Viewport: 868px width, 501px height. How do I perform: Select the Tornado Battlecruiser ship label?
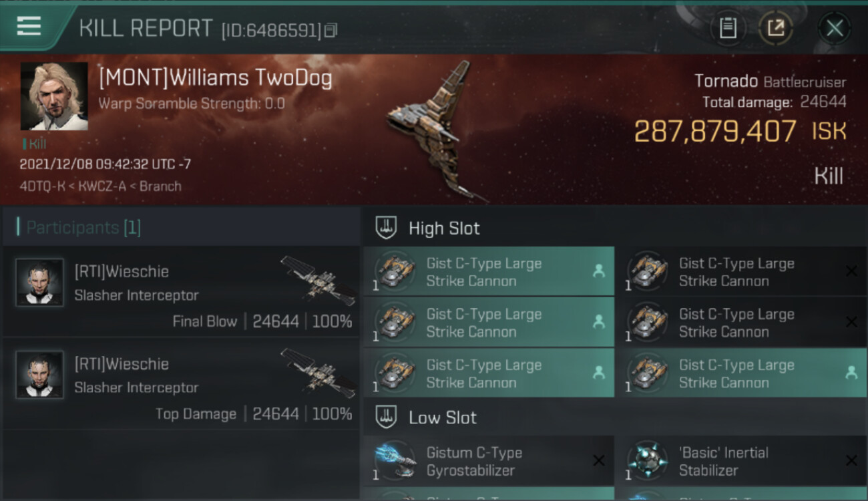point(770,81)
